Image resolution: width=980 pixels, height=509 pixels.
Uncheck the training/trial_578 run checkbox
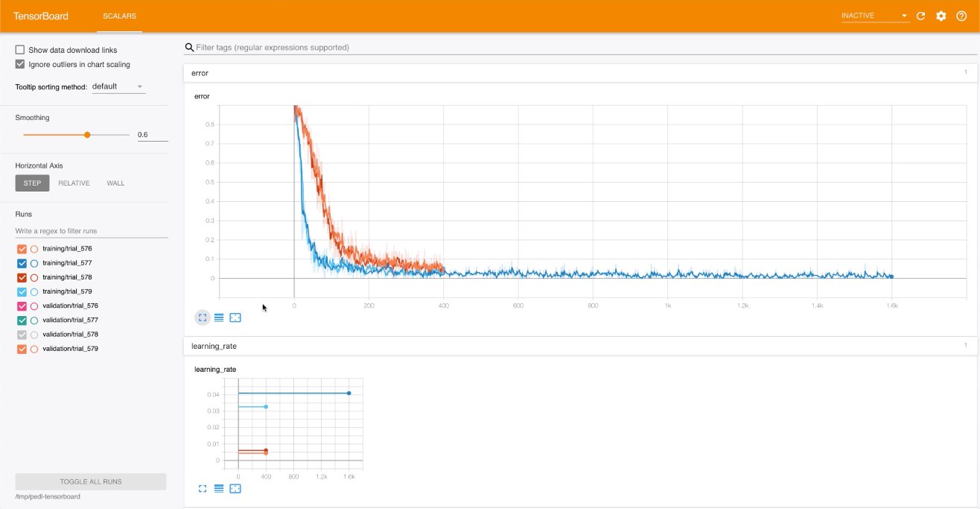pyautogui.click(x=21, y=277)
